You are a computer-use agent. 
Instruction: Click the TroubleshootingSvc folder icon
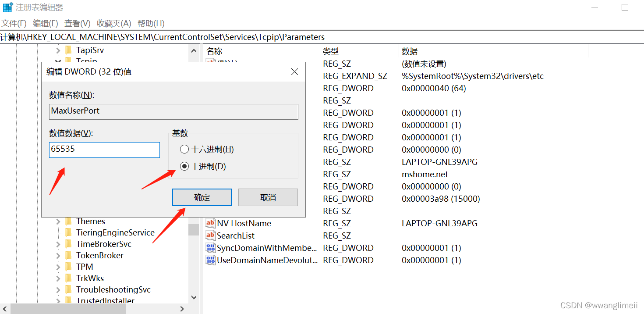click(x=68, y=289)
